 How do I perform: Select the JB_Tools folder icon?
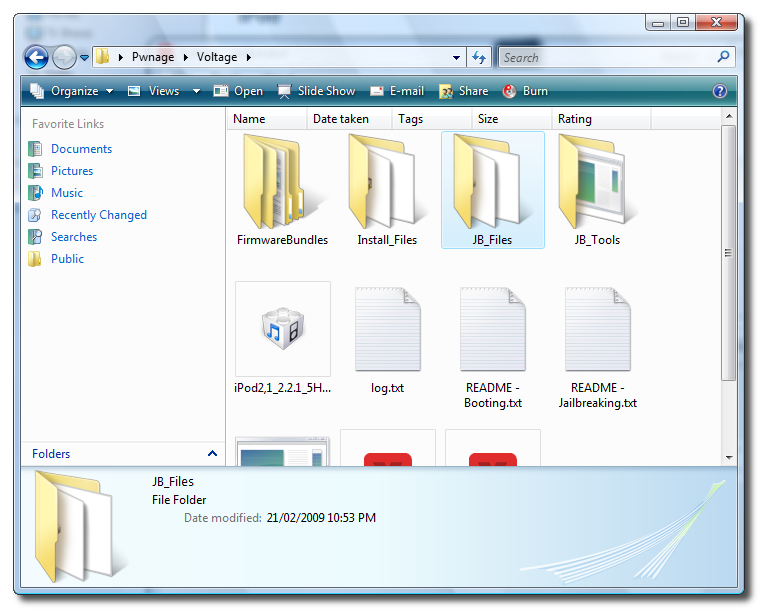597,182
